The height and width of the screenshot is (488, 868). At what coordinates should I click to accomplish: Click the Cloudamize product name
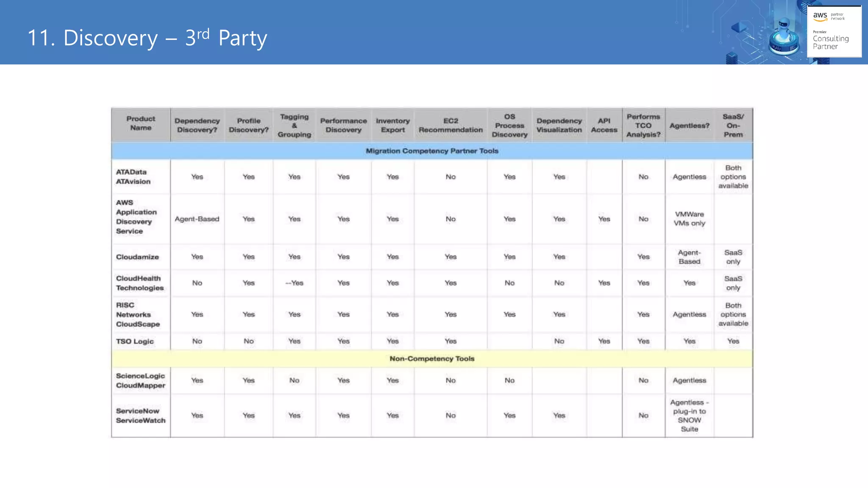(137, 257)
